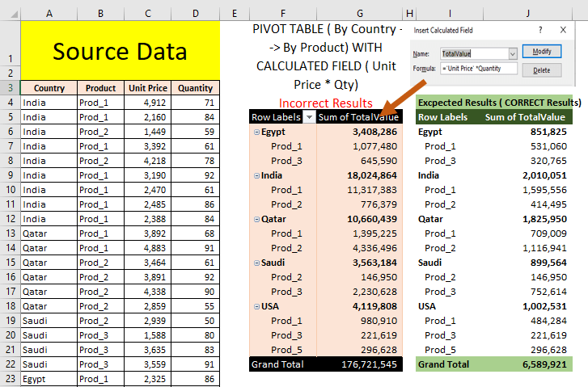588x387 pixels.
Task: Click Prod_3 cell in row 22
Action: point(100,364)
